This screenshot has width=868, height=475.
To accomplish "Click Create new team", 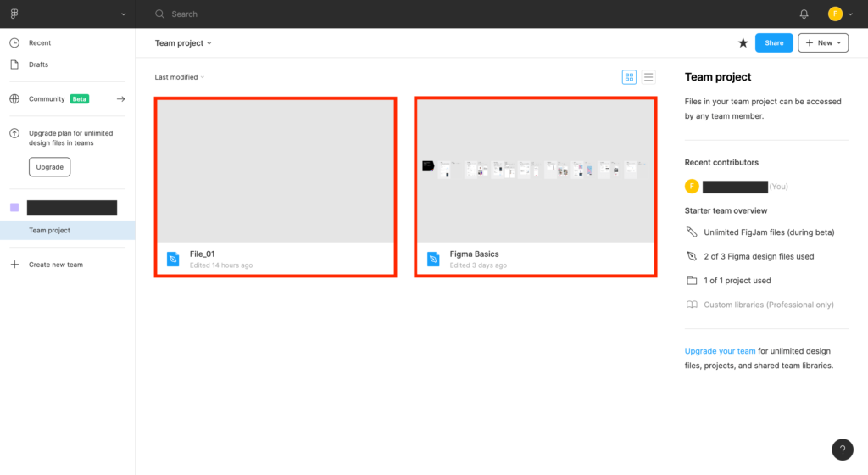I will (56, 265).
